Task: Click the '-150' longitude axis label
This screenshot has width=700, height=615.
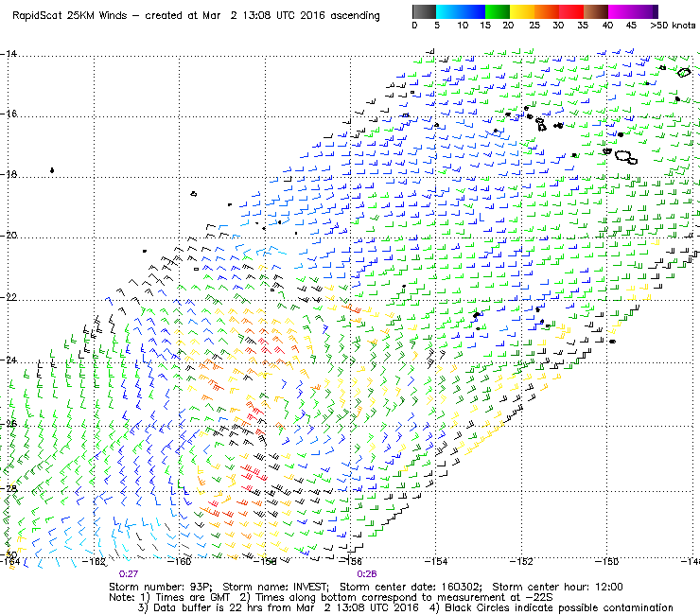Action: coord(606,562)
